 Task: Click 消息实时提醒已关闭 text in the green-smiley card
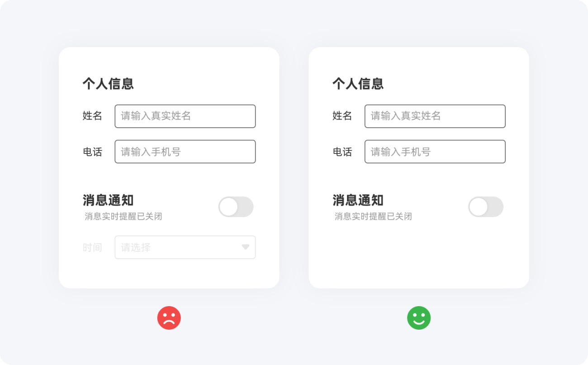[x=373, y=216]
